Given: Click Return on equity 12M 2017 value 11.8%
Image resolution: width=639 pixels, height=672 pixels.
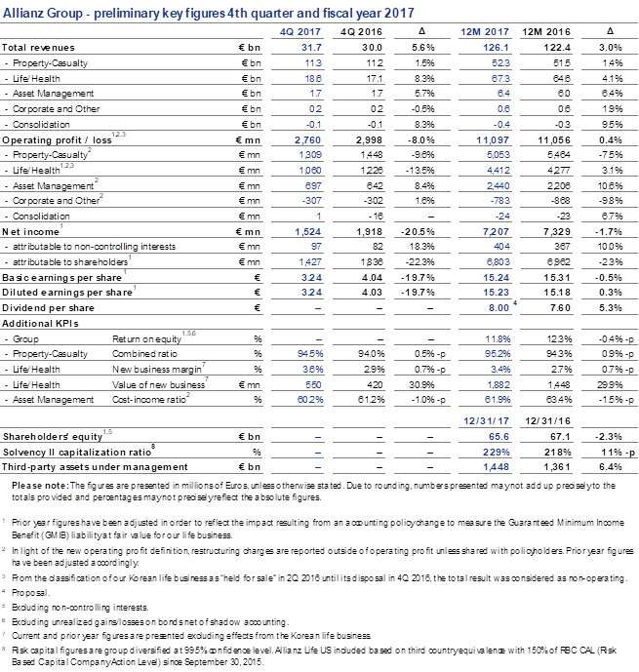Looking at the screenshot, I should [x=498, y=339].
